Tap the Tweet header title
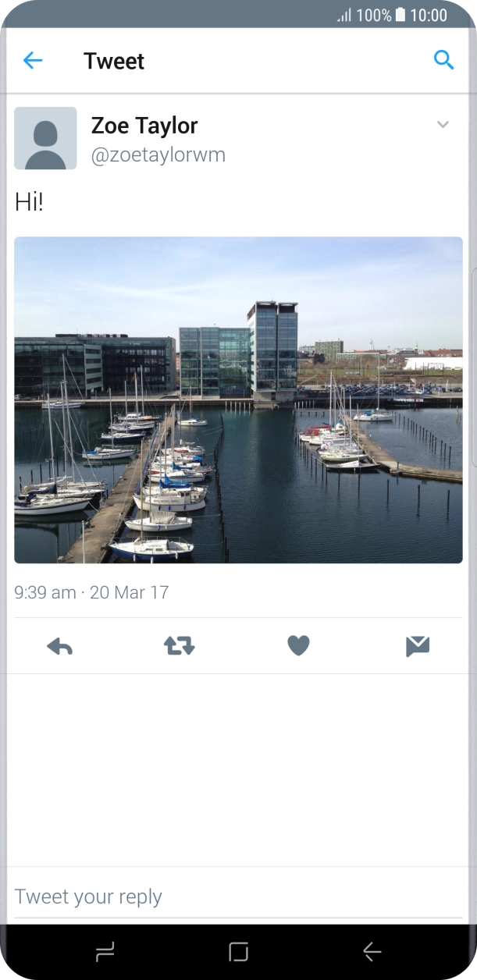Screen dimensions: 477x980 114,61
